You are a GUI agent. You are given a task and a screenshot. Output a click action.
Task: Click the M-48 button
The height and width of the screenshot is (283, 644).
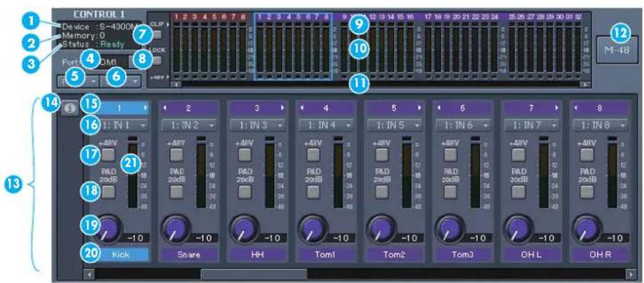pos(617,50)
